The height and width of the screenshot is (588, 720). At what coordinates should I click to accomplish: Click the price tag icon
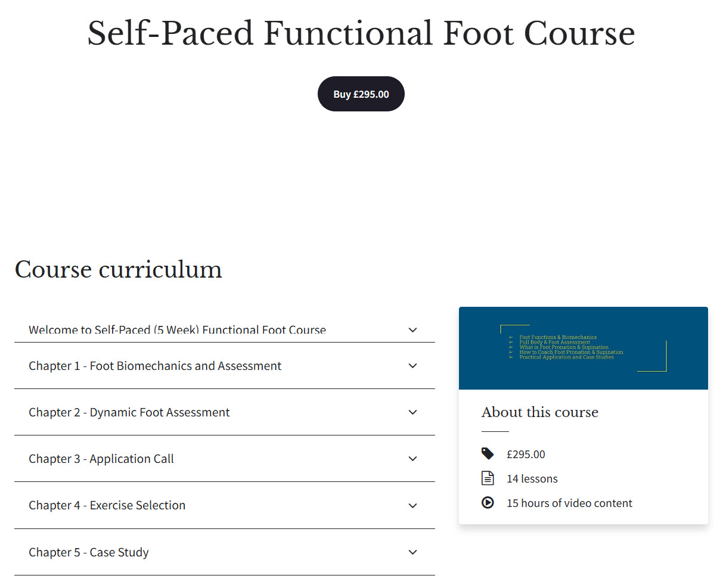[488, 454]
